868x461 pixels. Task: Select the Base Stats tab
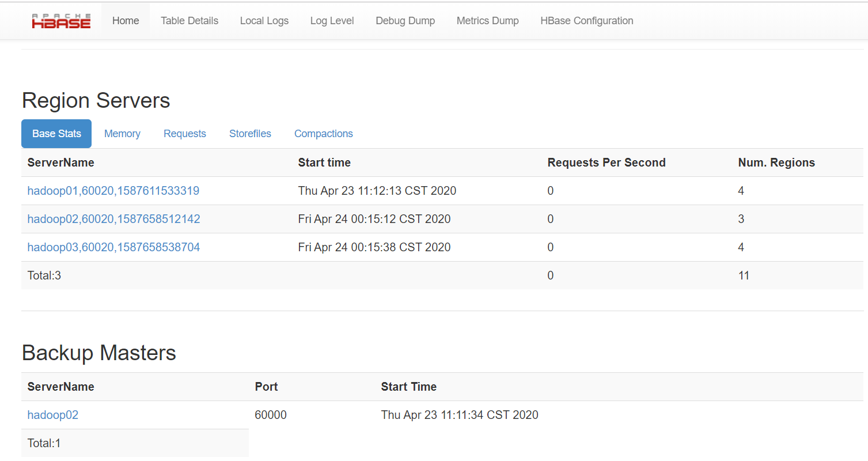pos(56,134)
